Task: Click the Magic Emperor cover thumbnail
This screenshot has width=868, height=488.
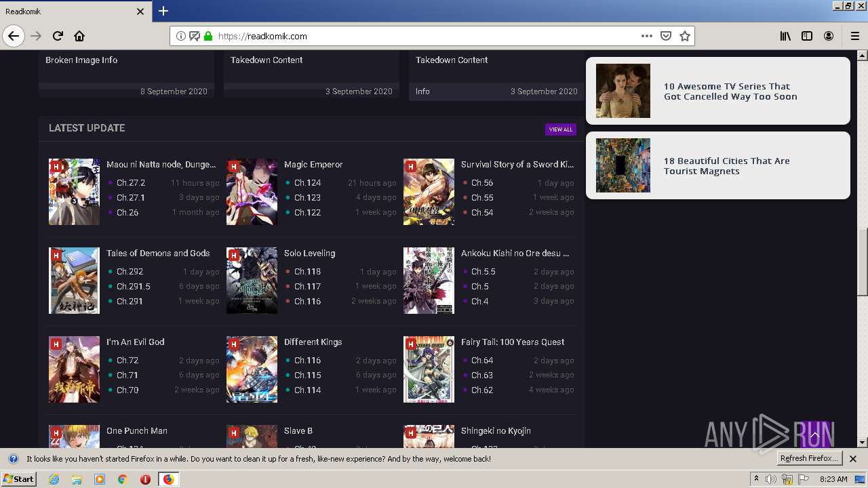Action: pyautogui.click(x=252, y=192)
